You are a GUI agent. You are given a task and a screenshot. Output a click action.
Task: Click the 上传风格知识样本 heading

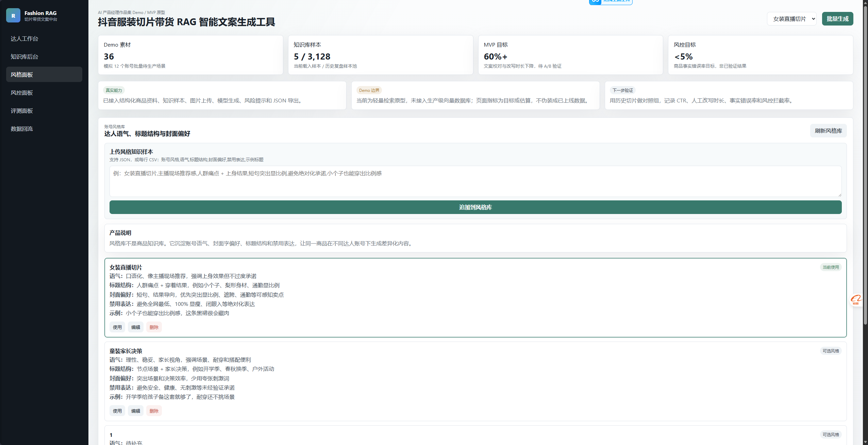click(x=131, y=152)
